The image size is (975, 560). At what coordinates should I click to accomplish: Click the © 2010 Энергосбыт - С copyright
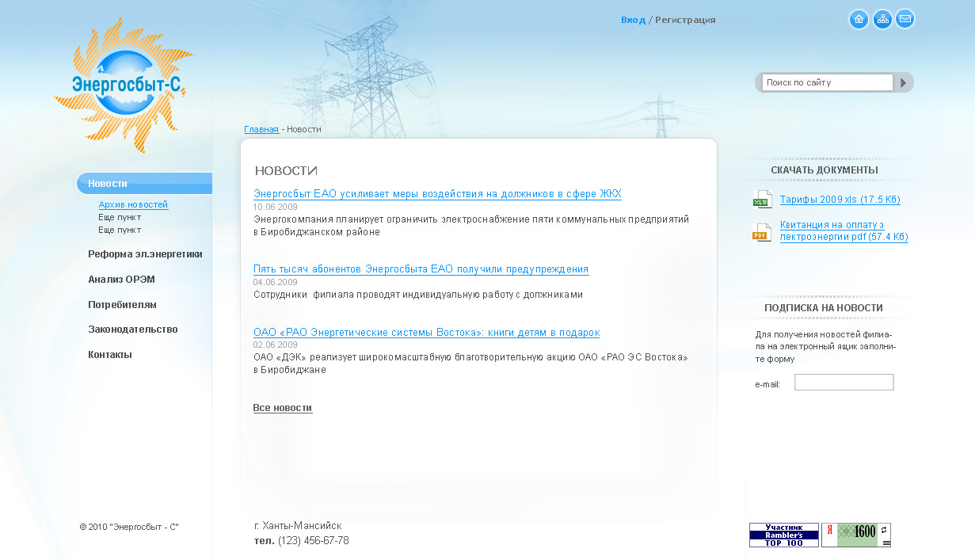coord(129,527)
